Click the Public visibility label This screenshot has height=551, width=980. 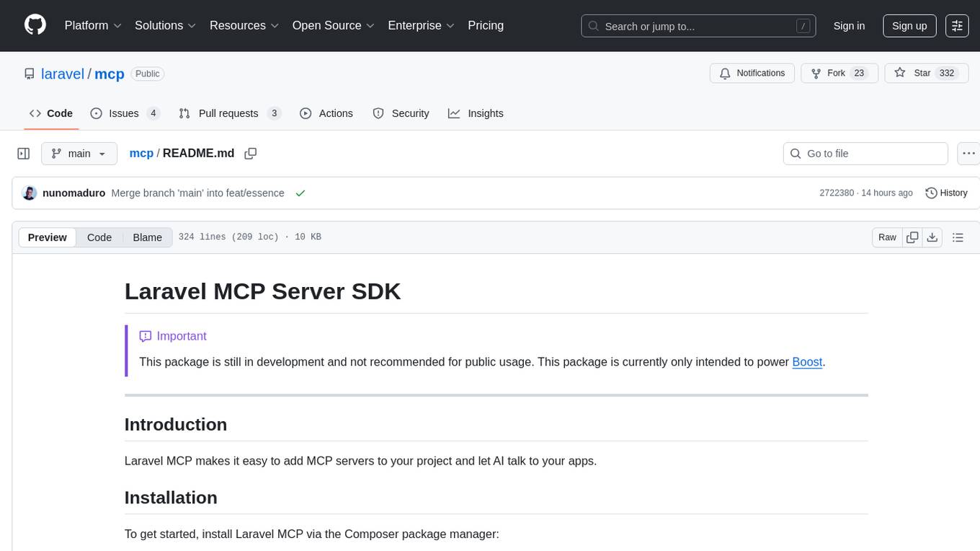(x=148, y=74)
